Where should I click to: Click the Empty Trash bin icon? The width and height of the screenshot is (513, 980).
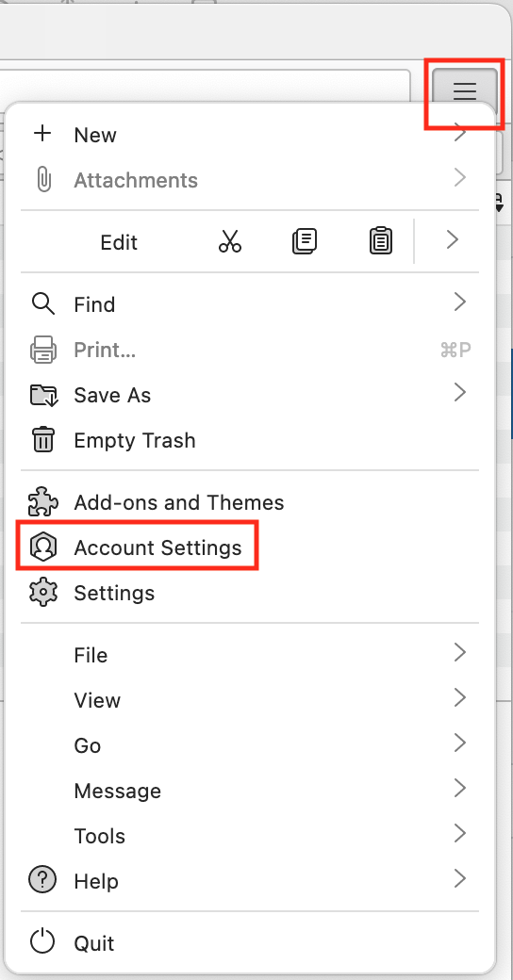tap(43, 440)
